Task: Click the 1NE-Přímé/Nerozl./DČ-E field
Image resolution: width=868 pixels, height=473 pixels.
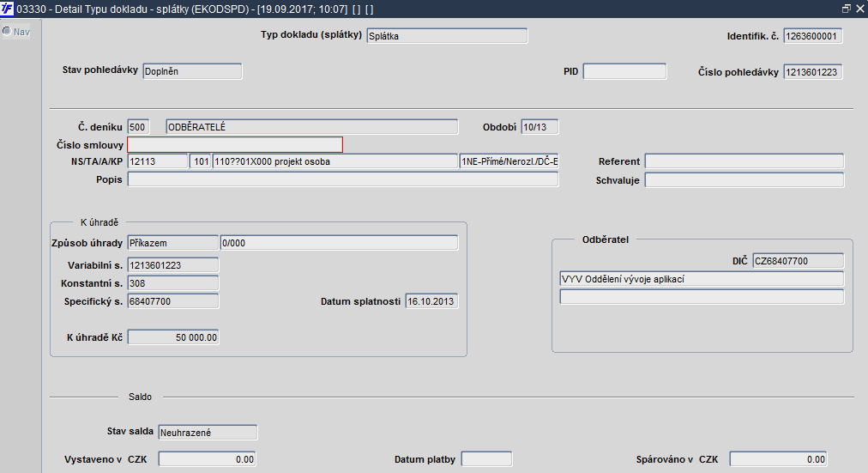Action: [509, 161]
